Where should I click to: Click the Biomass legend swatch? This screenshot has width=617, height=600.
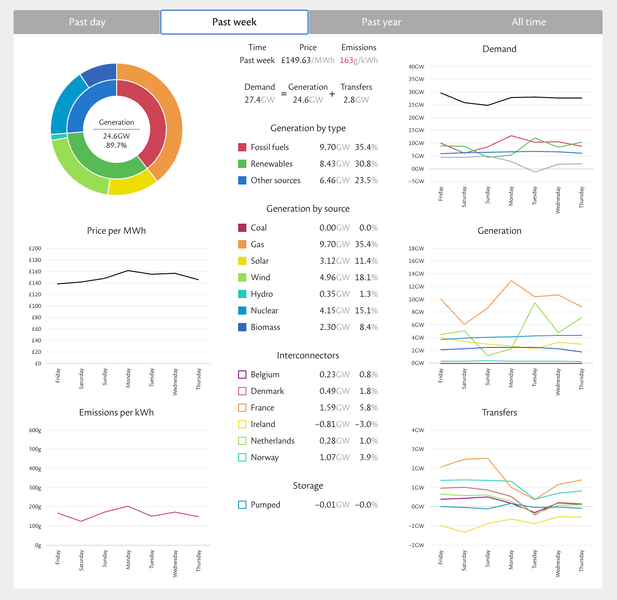tap(242, 327)
